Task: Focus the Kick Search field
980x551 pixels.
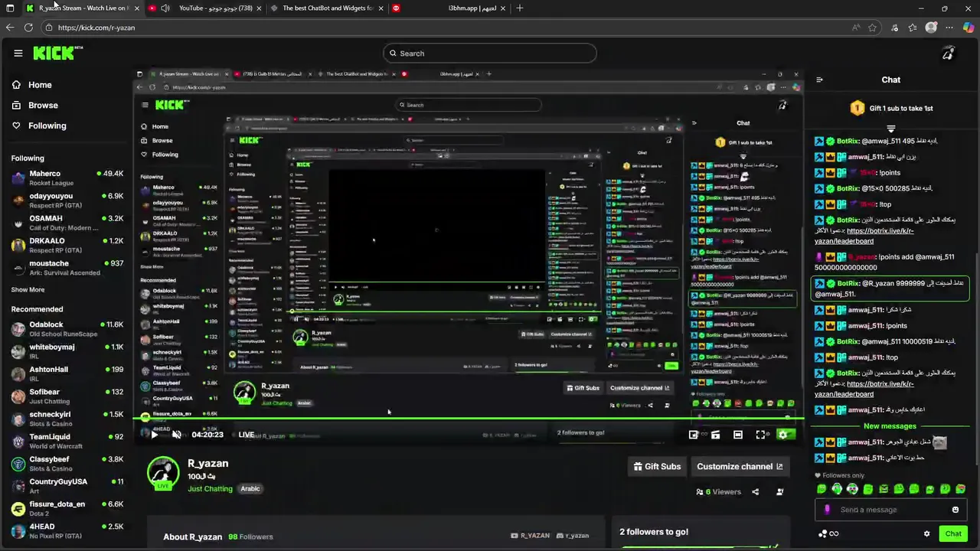Action: (490, 53)
